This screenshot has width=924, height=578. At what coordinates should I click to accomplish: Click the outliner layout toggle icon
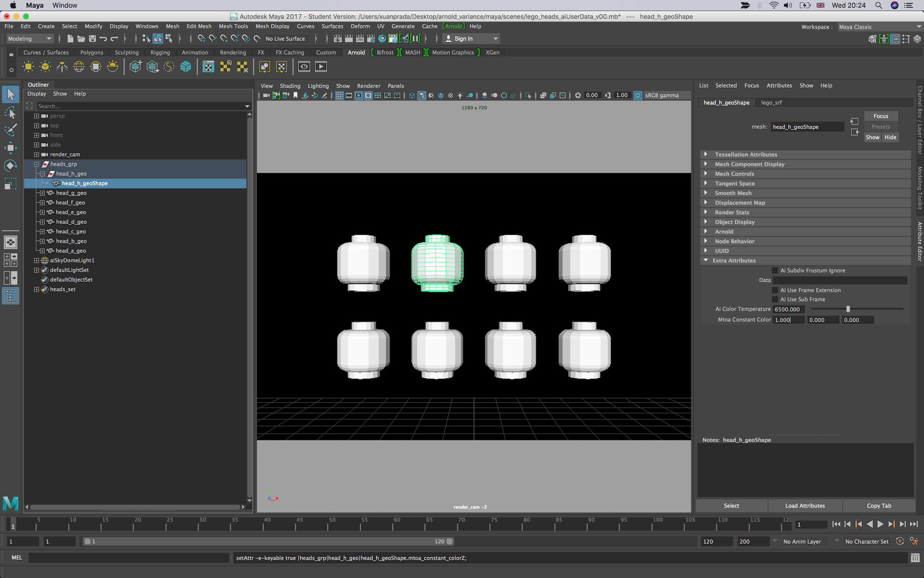(x=11, y=295)
